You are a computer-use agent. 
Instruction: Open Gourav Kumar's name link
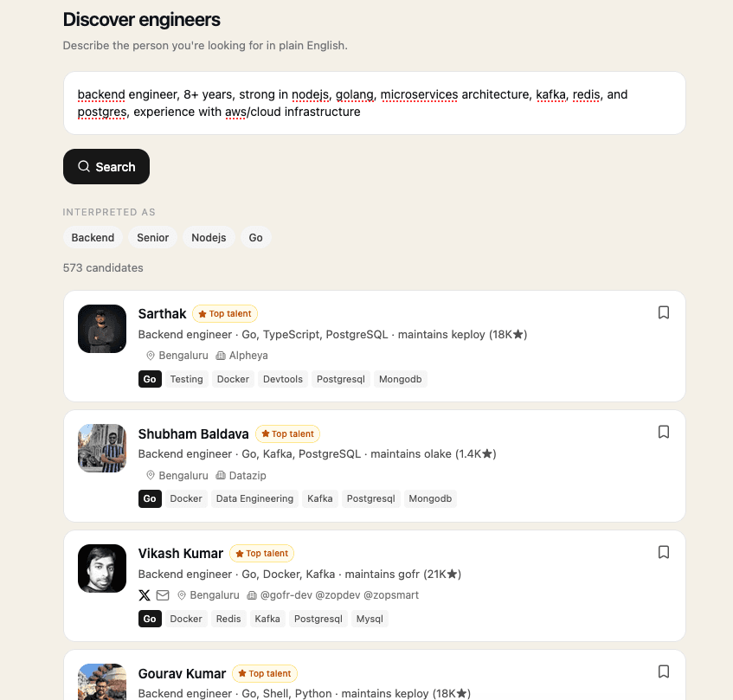(183, 674)
